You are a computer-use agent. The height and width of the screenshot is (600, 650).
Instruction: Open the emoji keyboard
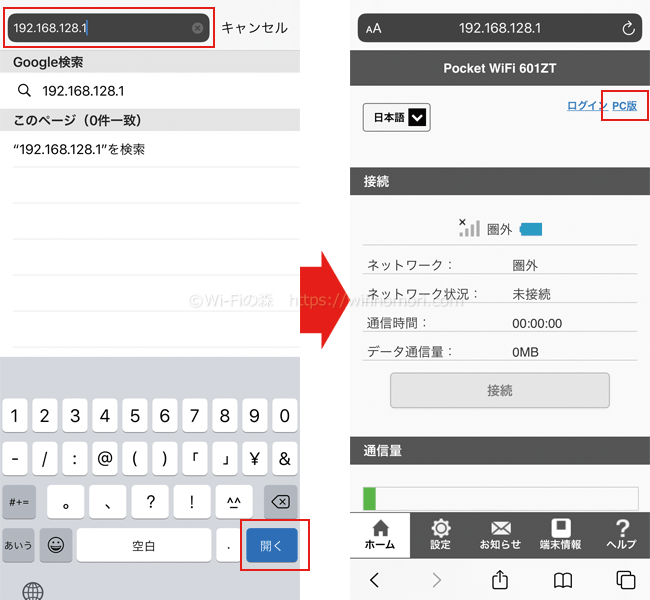[x=56, y=544]
